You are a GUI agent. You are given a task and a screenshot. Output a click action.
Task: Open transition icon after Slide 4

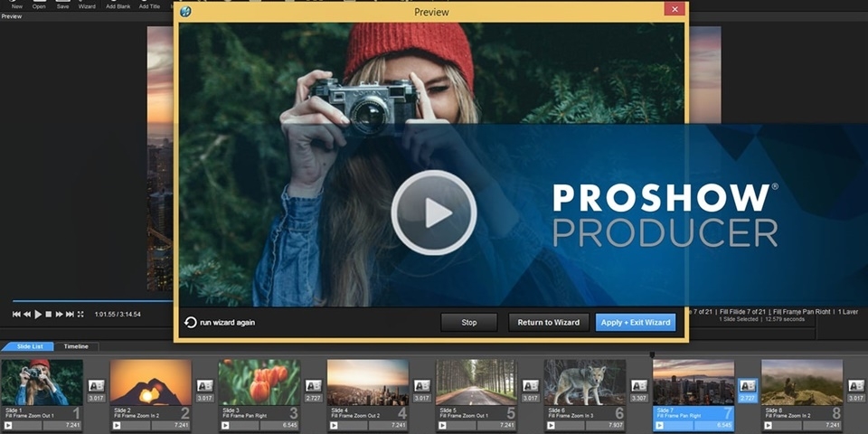point(422,386)
